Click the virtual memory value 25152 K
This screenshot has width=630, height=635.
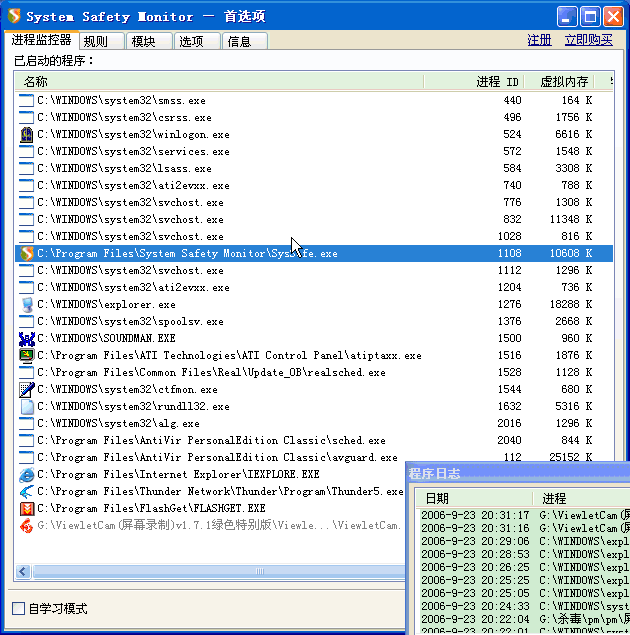pos(571,457)
